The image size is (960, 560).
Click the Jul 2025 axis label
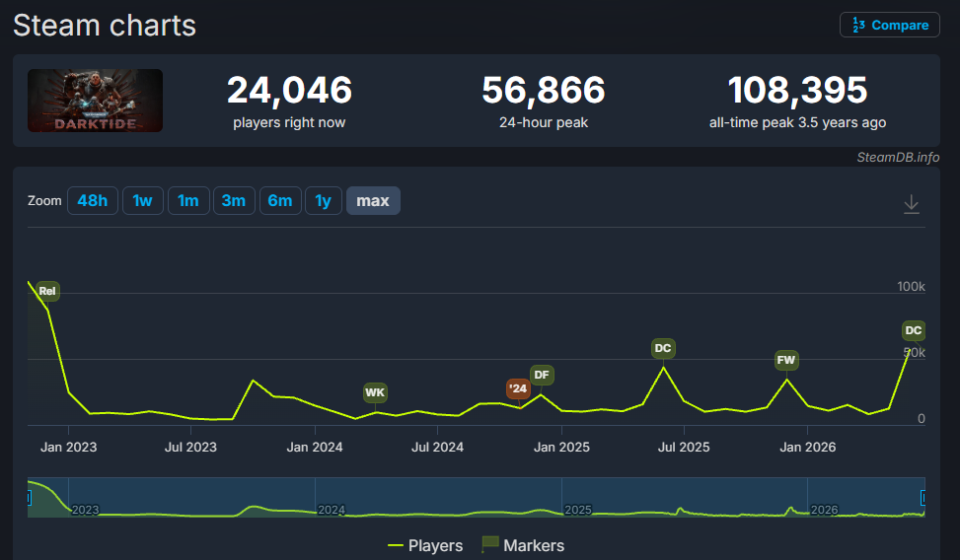pyautogui.click(x=684, y=448)
